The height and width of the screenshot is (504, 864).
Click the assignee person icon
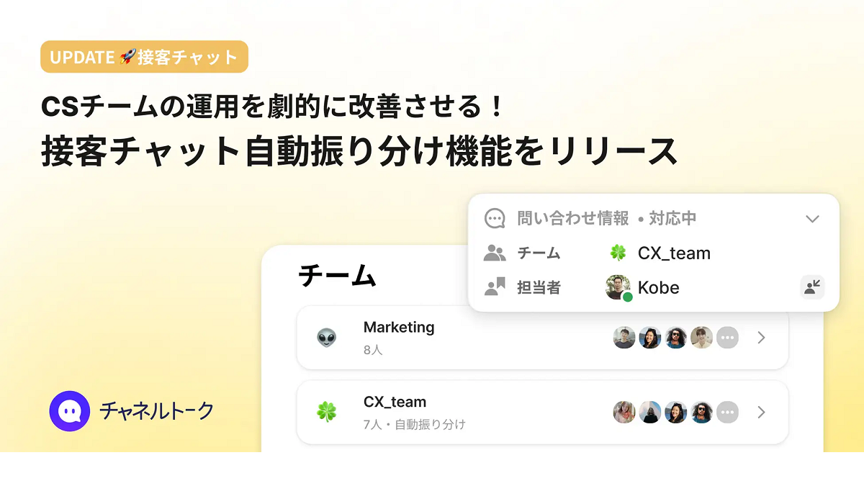[495, 288]
